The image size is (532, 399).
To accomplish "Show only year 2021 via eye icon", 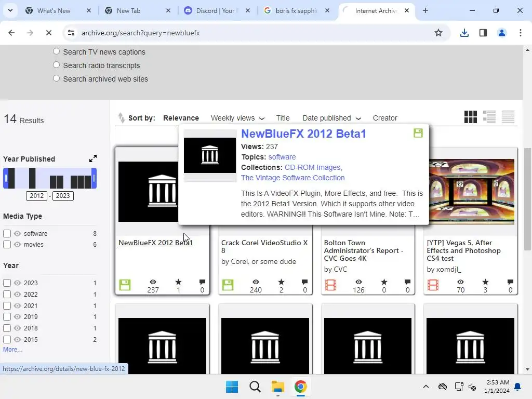I will pos(17,305).
